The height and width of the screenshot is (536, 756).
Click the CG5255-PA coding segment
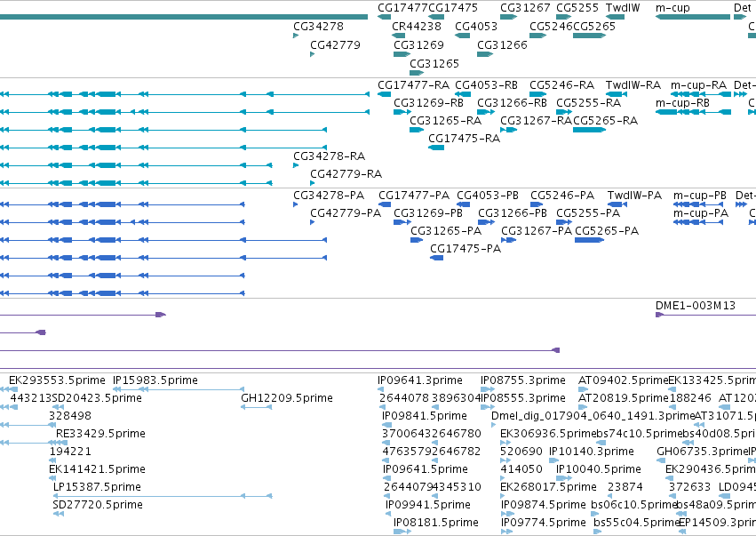(564, 222)
